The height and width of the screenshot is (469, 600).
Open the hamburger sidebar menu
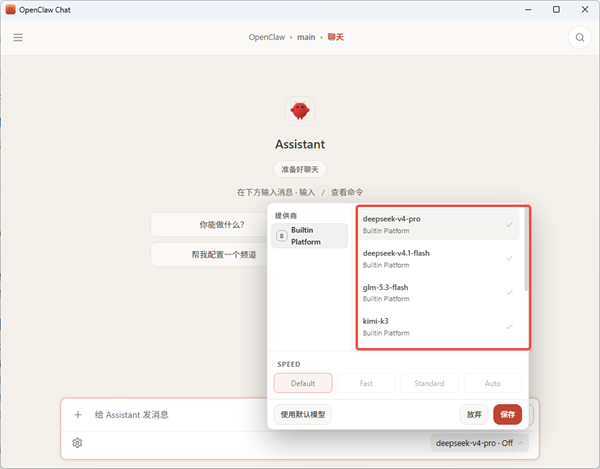[x=18, y=37]
